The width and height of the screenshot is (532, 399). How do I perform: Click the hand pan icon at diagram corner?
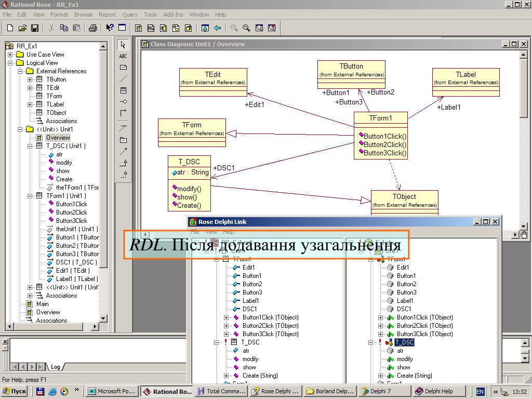(x=524, y=234)
